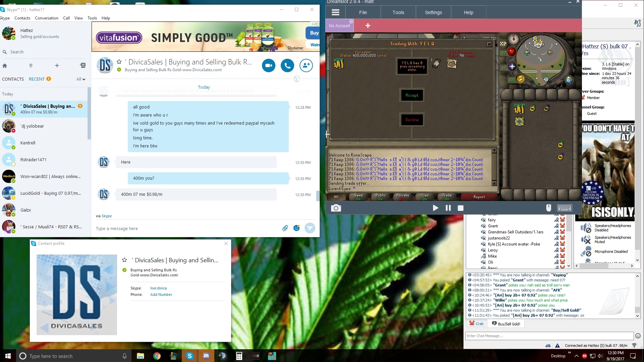
Task: Toggle DreamBot mouse input icon
Action: tap(548, 208)
